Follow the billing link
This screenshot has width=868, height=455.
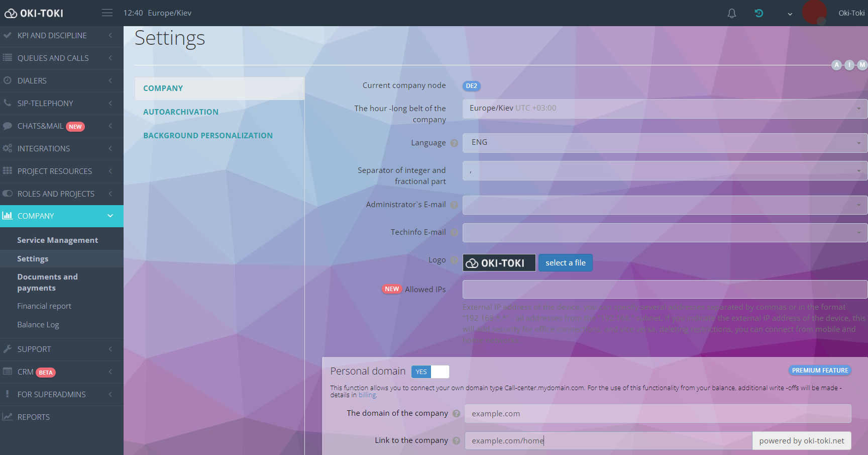367,395
